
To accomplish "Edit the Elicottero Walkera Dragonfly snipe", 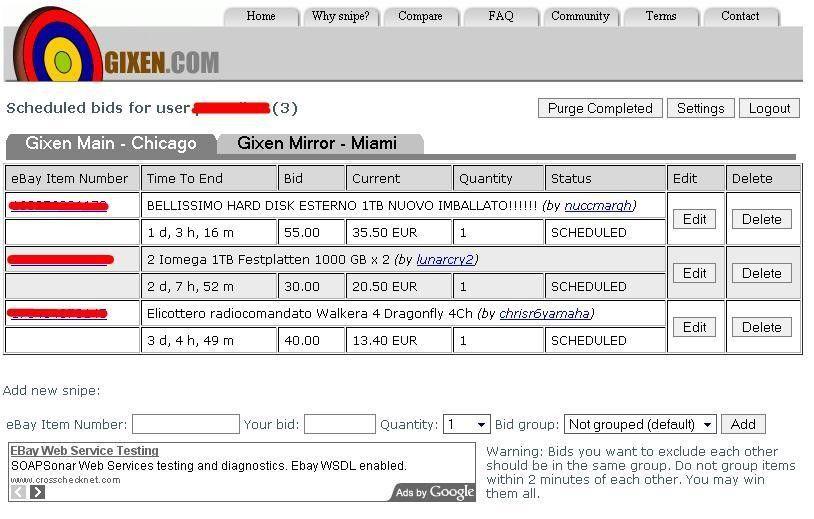I will (695, 327).
